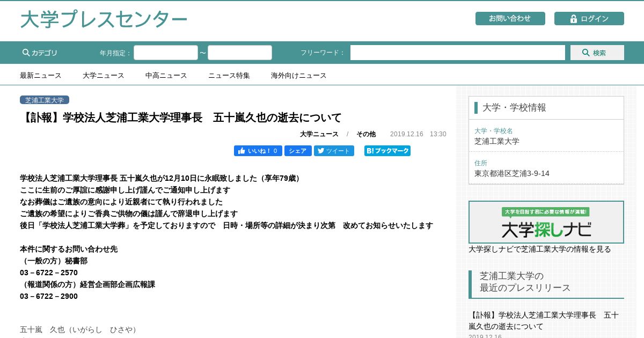
Task: Open the sidebar 【訃報】 press release link
Action: pyautogui.click(x=544, y=320)
